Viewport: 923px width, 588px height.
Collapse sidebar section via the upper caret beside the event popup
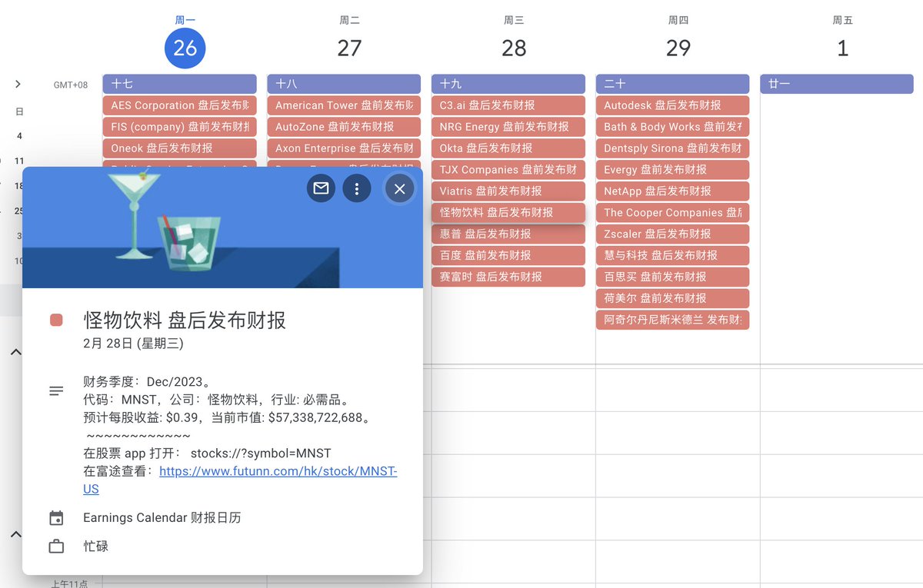click(x=15, y=352)
